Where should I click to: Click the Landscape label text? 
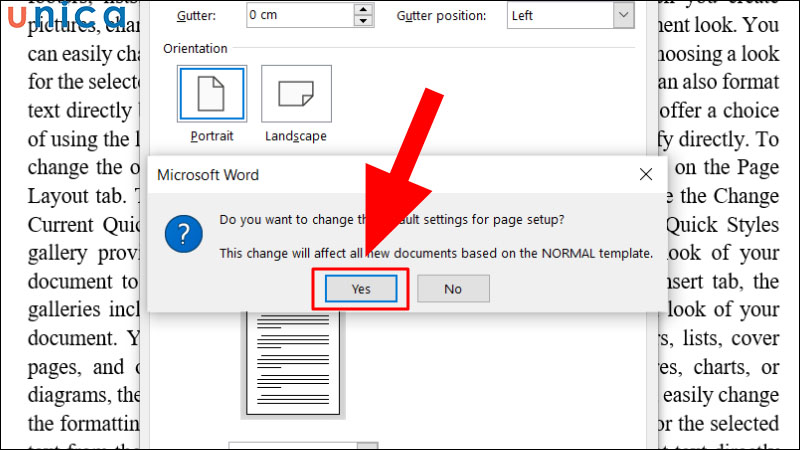point(296,136)
